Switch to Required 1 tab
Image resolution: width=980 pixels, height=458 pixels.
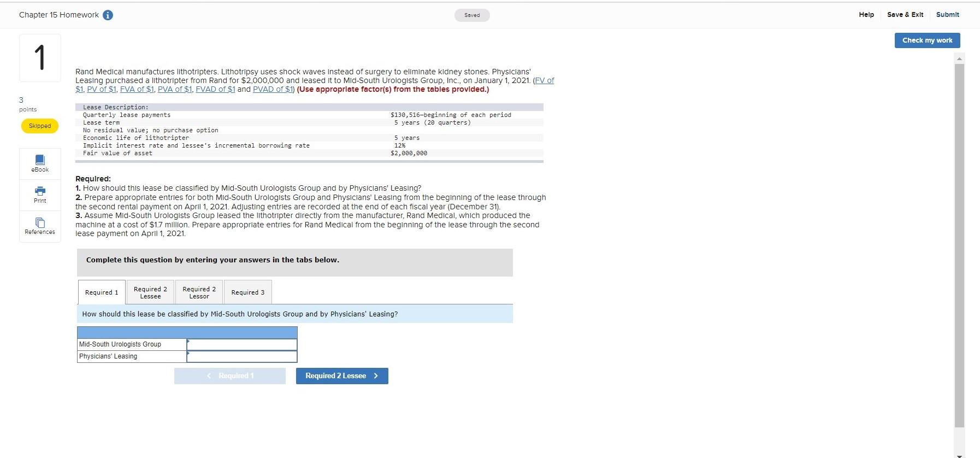[x=102, y=292]
